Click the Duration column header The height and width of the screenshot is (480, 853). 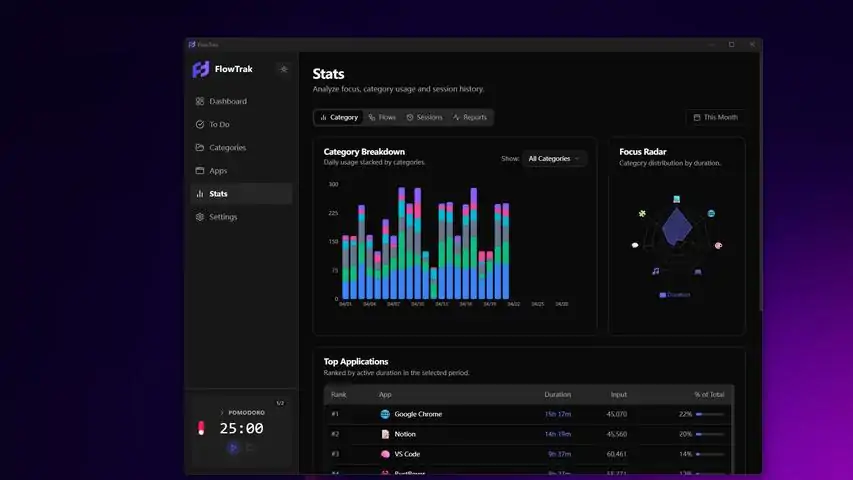pos(558,395)
